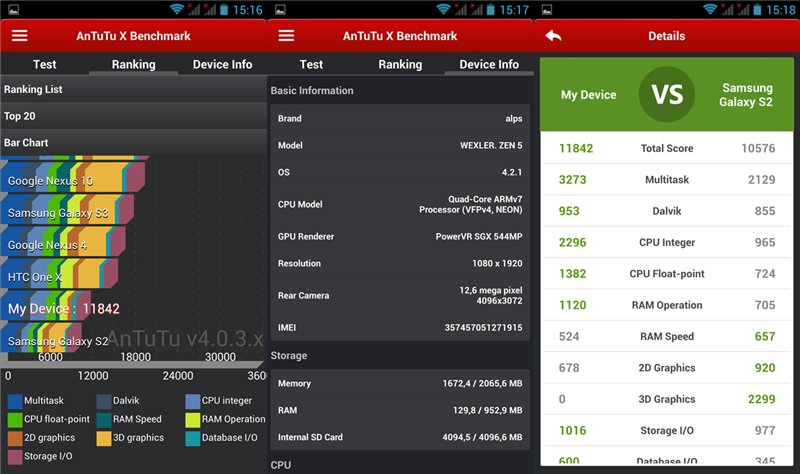Tap IMEI number row
The height and width of the screenshot is (474, 800).
400,328
